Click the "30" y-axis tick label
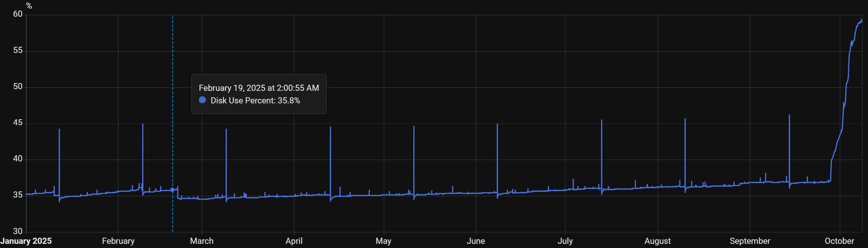 coord(18,231)
